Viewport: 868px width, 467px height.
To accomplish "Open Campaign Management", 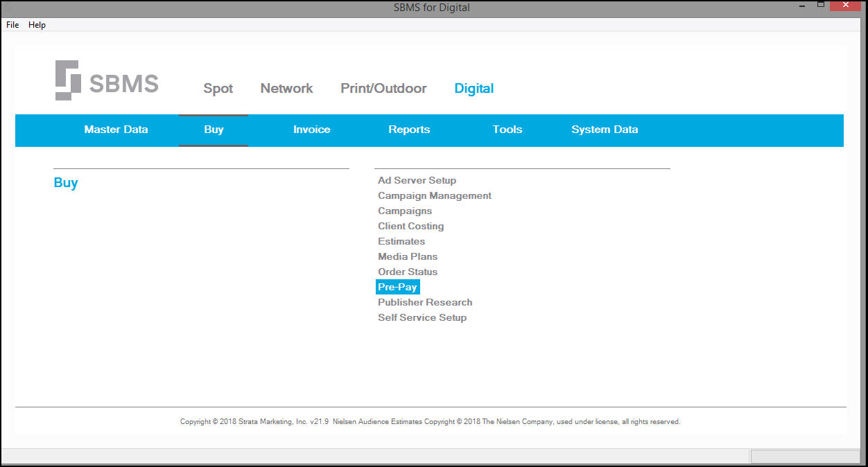I will coord(435,195).
